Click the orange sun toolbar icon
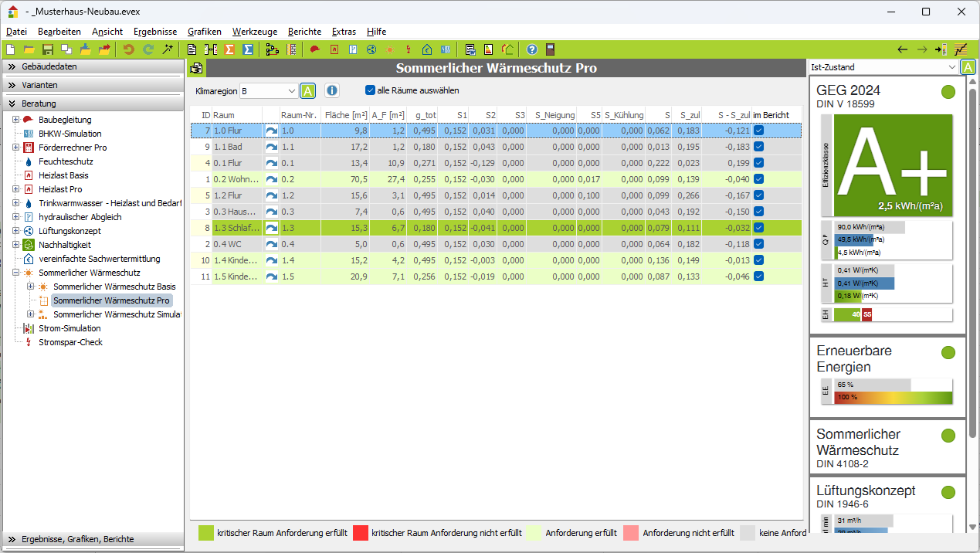The image size is (980, 553). point(390,49)
